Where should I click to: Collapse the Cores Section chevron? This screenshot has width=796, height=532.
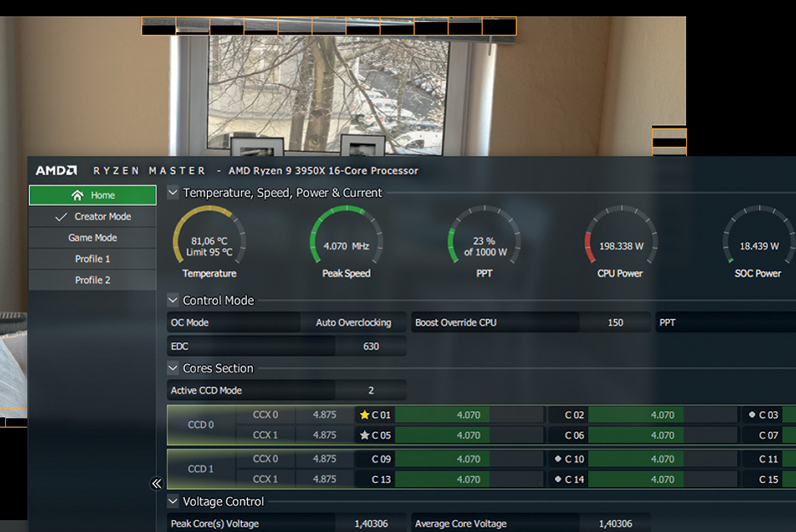click(173, 368)
